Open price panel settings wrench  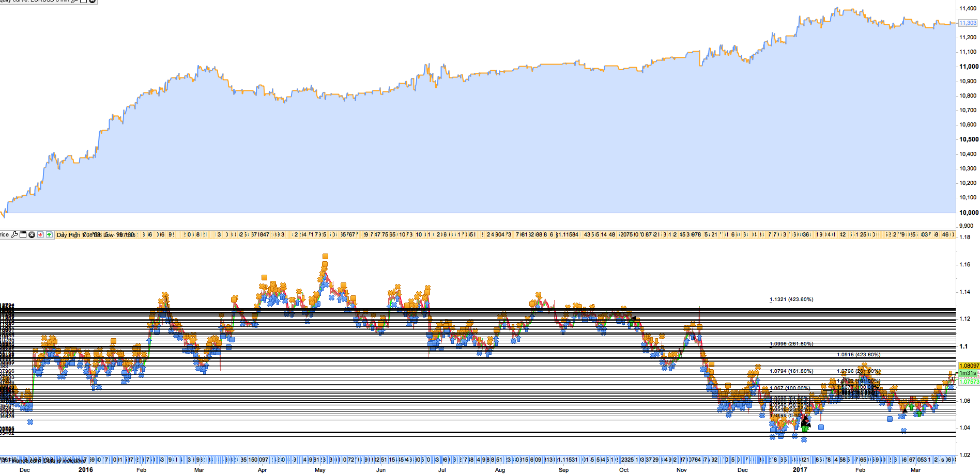tap(14, 234)
